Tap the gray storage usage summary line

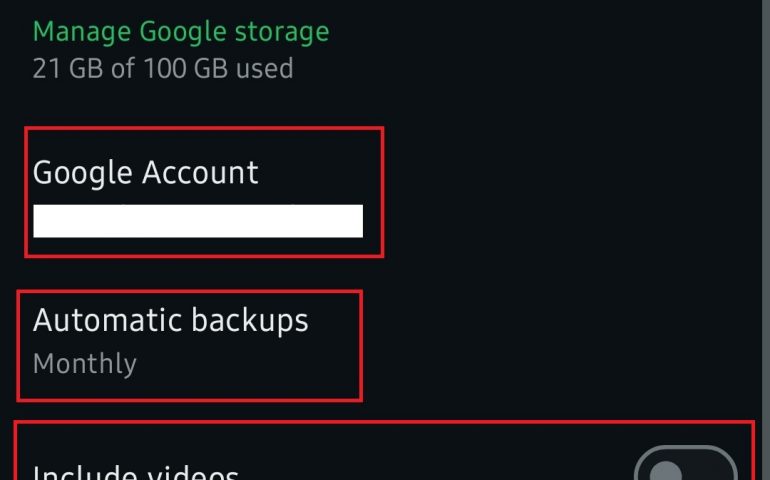(163, 68)
